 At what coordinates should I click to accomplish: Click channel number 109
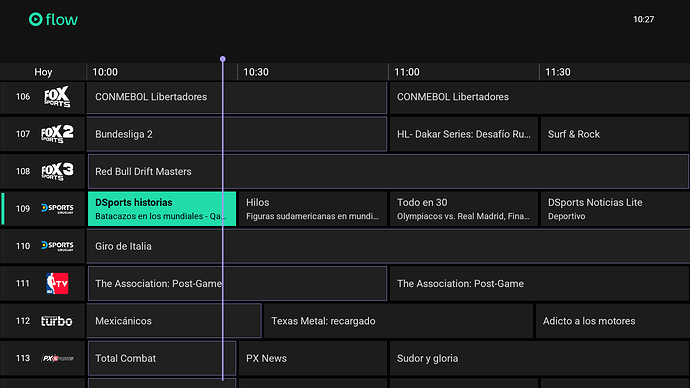23,209
